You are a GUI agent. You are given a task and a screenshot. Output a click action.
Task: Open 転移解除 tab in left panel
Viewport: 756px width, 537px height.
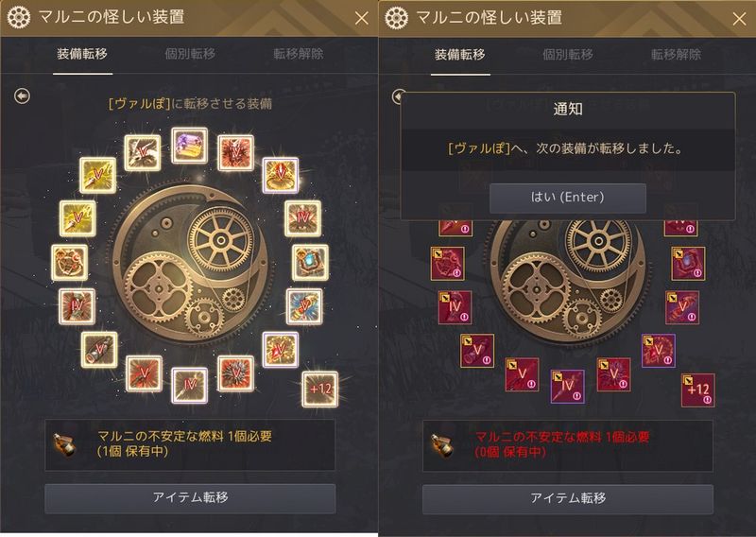pyautogui.click(x=298, y=54)
